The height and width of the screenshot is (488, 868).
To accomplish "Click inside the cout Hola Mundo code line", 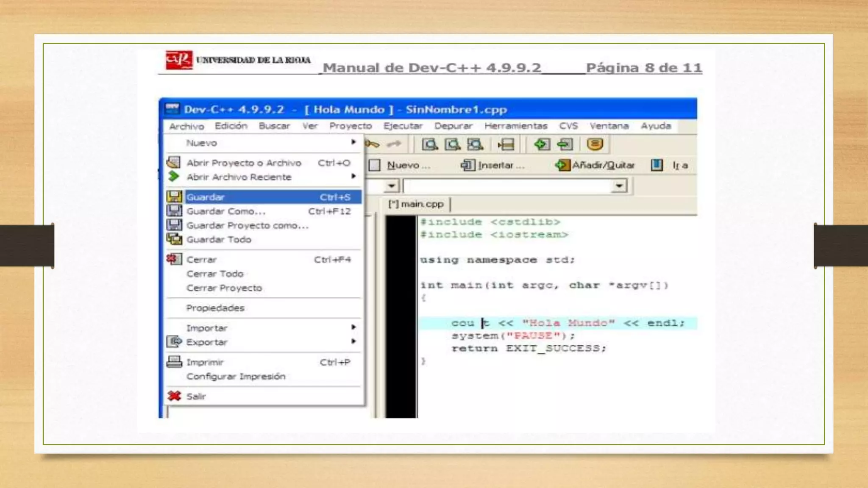I will [568, 323].
